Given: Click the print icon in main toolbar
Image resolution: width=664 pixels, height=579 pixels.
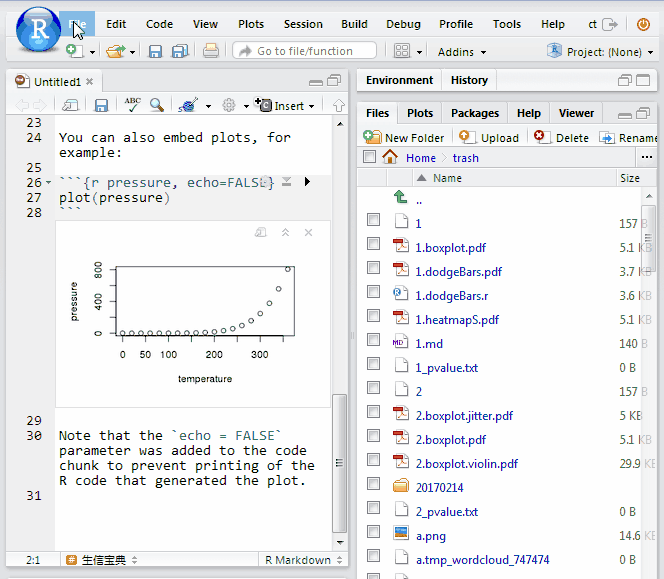Looking at the screenshot, I should (x=210, y=51).
